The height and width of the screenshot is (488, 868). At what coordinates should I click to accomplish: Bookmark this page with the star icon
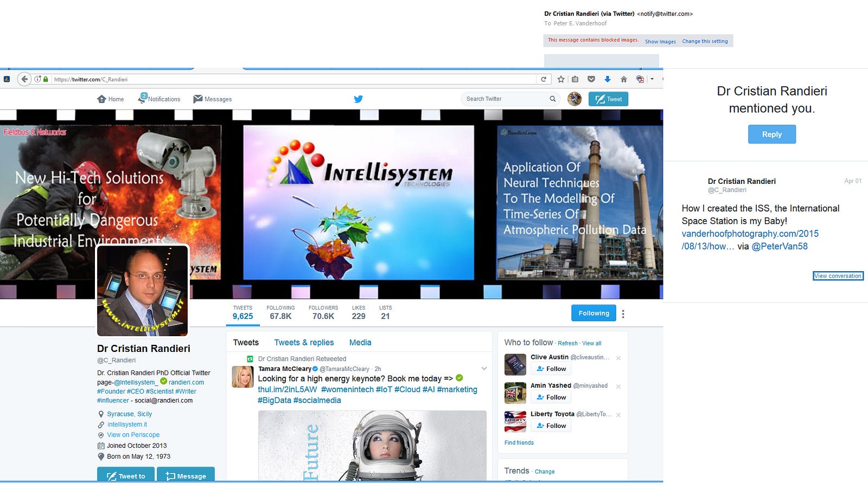(x=561, y=79)
